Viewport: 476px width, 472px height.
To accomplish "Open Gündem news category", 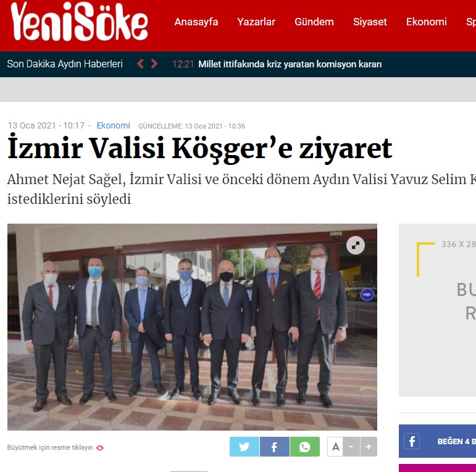I will [x=314, y=22].
